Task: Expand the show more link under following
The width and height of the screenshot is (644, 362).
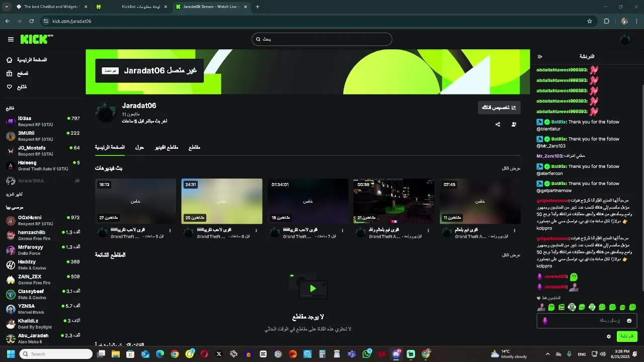Action: click(14, 194)
